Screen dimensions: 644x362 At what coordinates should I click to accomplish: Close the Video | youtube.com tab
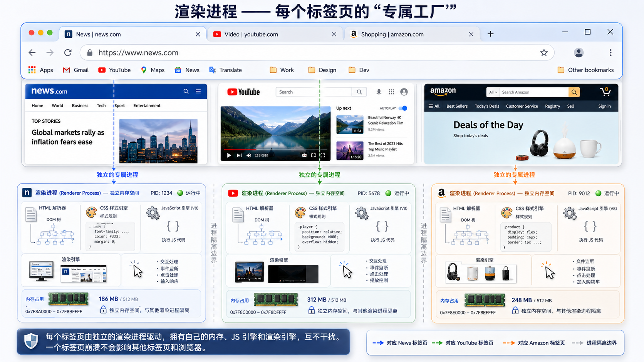[x=334, y=34]
